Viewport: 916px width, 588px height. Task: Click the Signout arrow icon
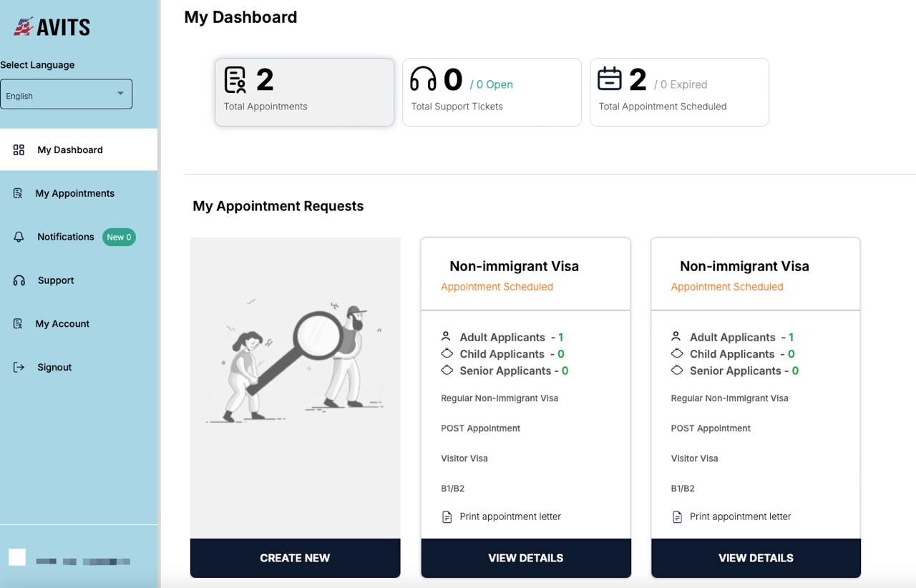click(x=19, y=368)
